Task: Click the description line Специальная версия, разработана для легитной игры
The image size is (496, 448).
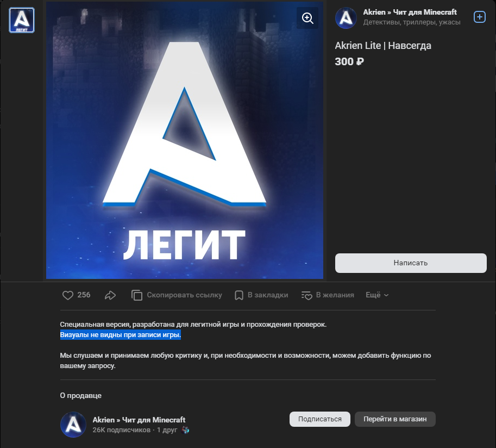Action: pyautogui.click(x=193, y=325)
